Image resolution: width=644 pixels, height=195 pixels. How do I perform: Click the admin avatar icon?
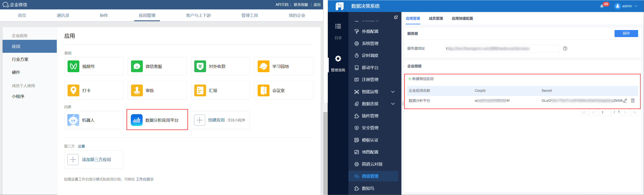[617, 6]
